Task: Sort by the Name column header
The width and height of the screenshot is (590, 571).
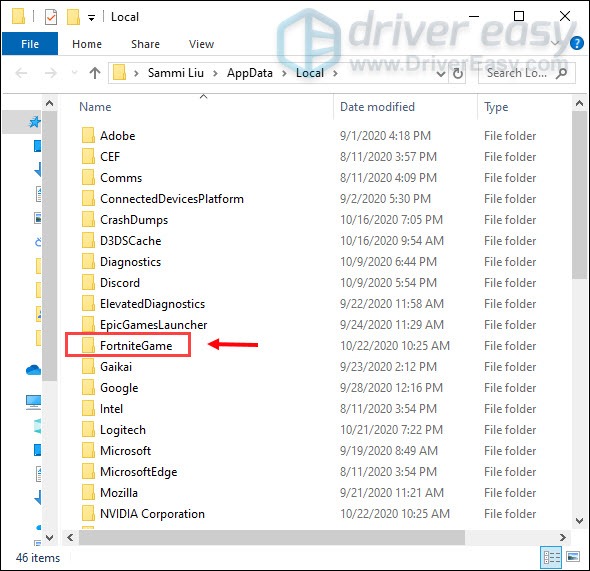Action: click(x=95, y=107)
